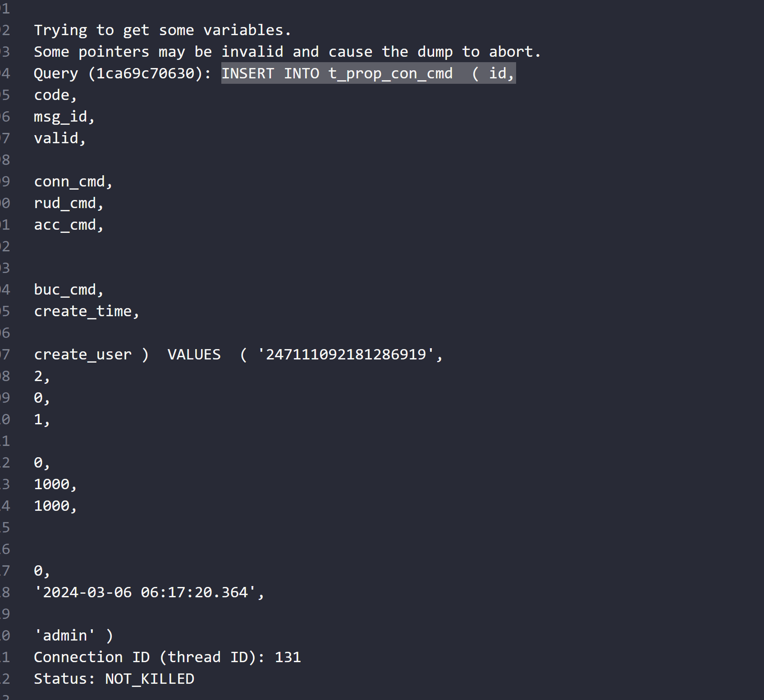Click the Query (1ca69c70630) text
The image size is (764, 700).
(122, 73)
